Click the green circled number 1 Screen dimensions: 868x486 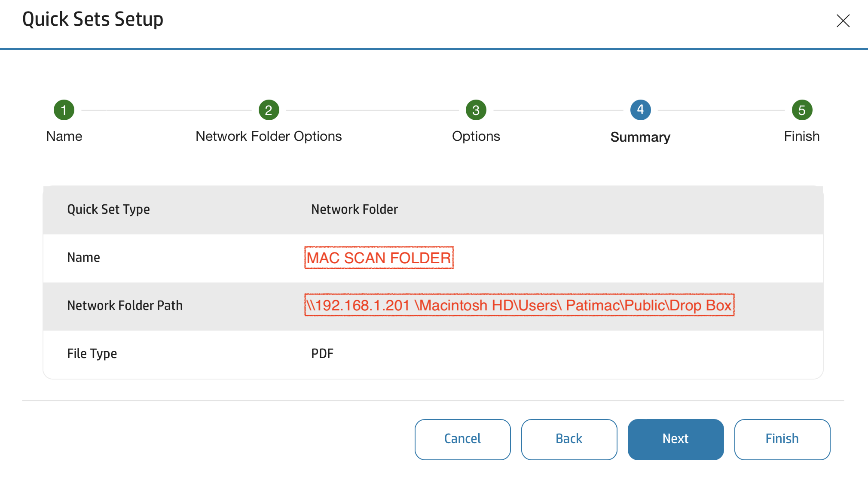pos(64,110)
